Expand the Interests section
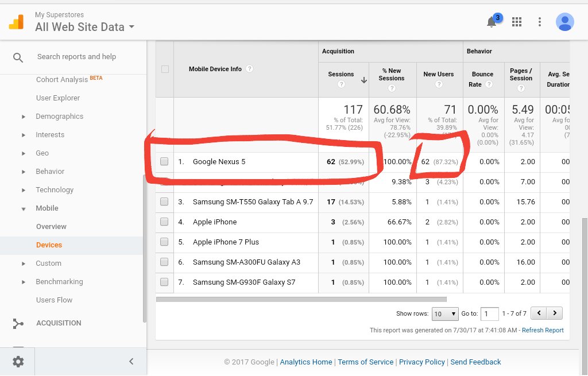Image resolution: width=588 pixels, height=376 pixels. [x=24, y=135]
